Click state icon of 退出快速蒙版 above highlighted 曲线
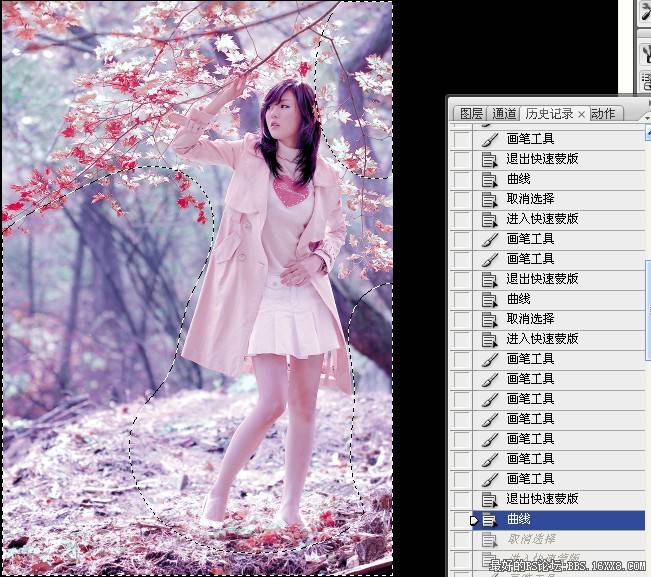Image resolution: width=651 pixels, height=577 pixels. point(489,499)
